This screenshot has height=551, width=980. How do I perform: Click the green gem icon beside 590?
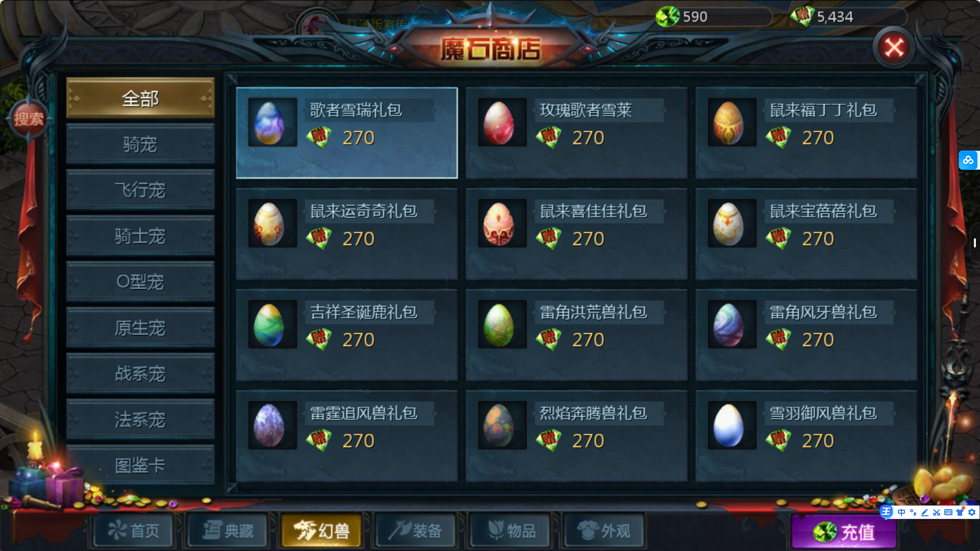pyautogui.click(x=668, y=17)
